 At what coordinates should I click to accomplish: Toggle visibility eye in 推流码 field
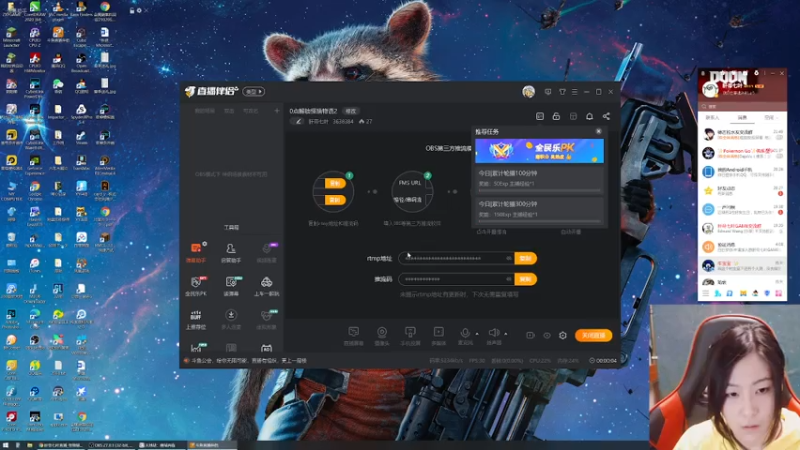[509, 279]
